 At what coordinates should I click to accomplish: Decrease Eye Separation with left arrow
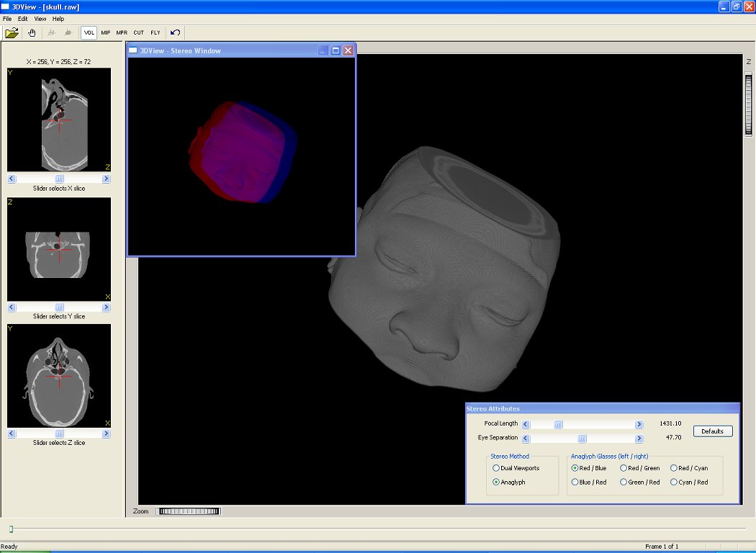[526, 438]
